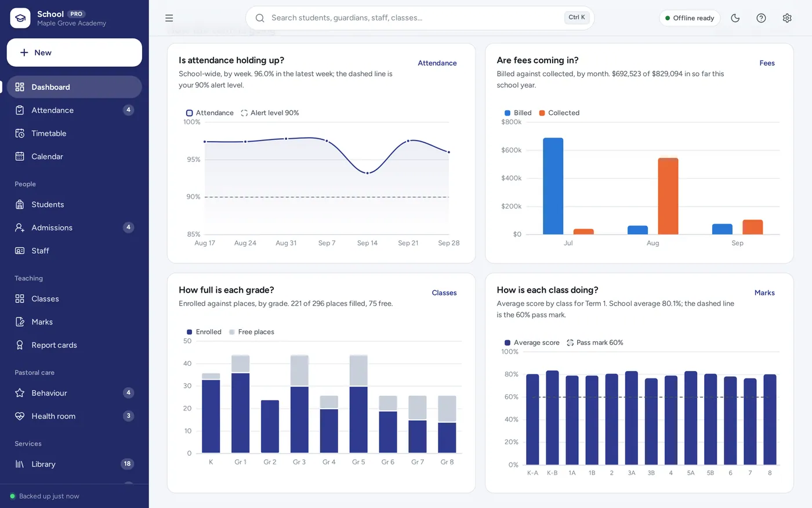Click the Calendar icon in sidebar
This screenshot has width=812, height=508.
(x=20, y=157)
